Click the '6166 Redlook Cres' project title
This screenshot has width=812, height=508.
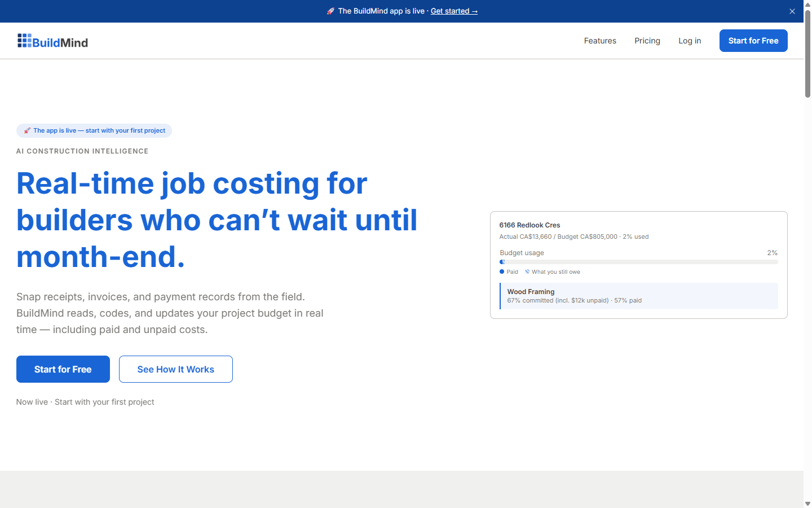tap(529, 225)
